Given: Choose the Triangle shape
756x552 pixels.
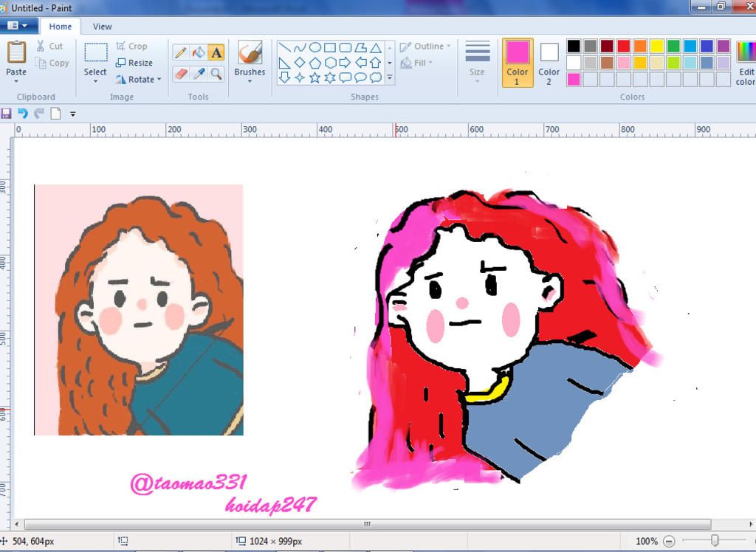Looking at the screenshot, I should click(376, 47).
